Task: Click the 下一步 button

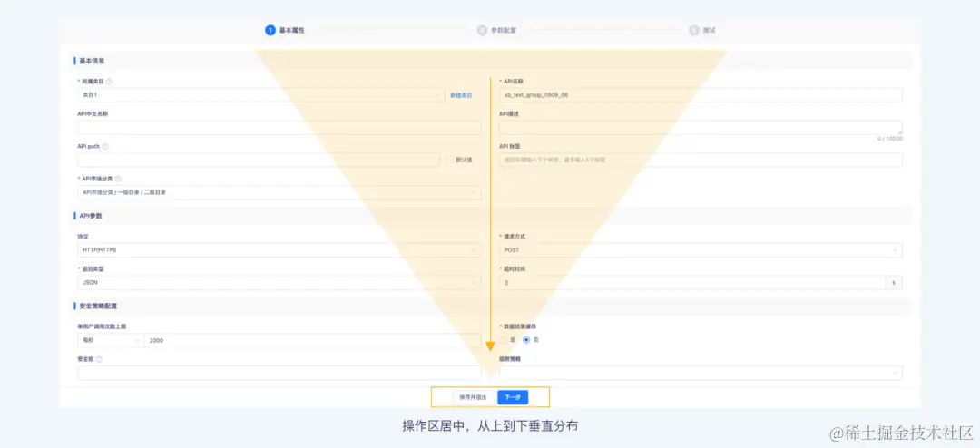Action: tap(513, 397)
